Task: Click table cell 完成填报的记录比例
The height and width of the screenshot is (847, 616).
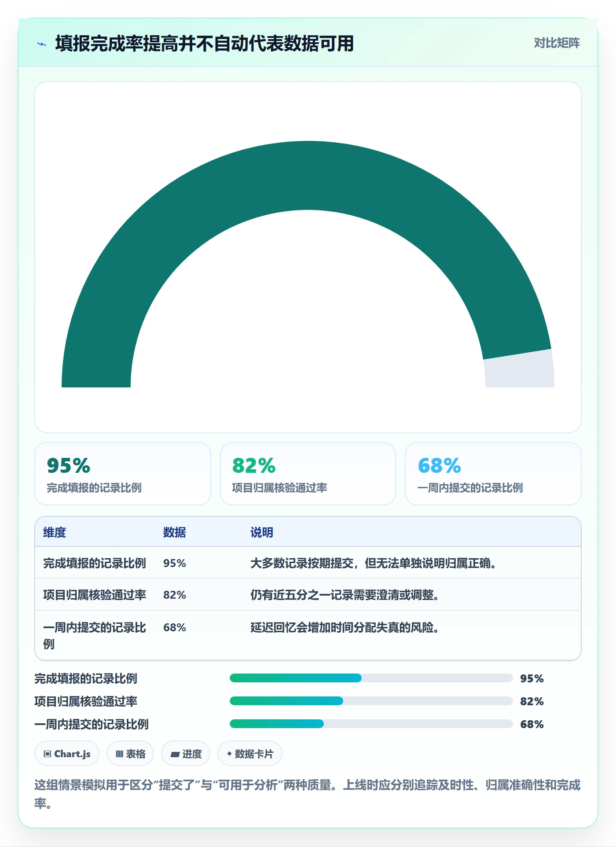Action: (95, 563)
